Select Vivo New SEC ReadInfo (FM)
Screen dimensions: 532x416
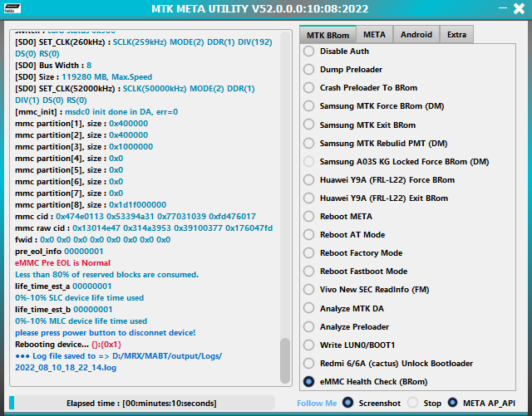(x=308, y=290)
